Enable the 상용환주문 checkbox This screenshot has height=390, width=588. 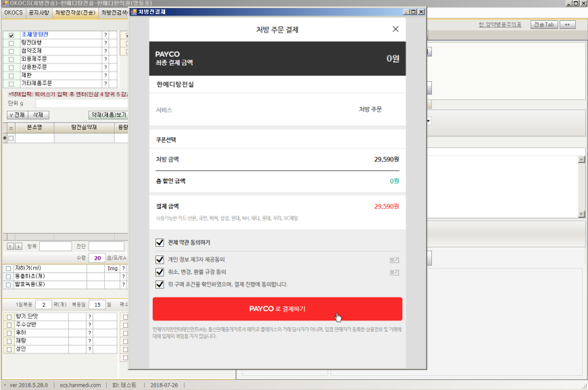pos(11,68)
